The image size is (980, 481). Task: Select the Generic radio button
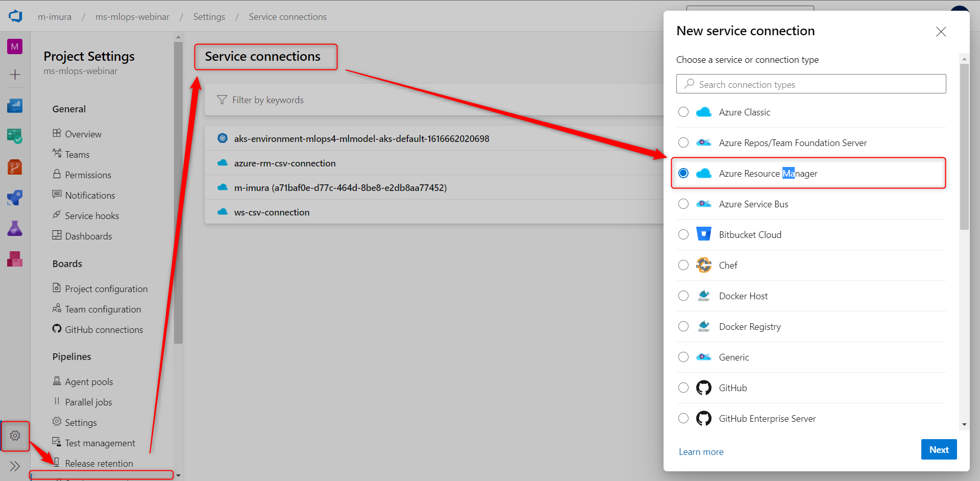683,357
